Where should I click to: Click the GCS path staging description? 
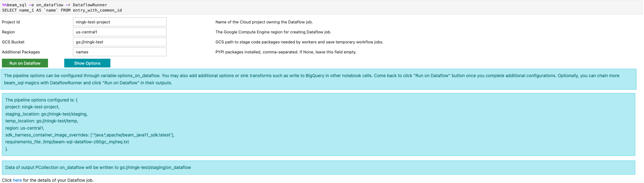tap(299, 42)
